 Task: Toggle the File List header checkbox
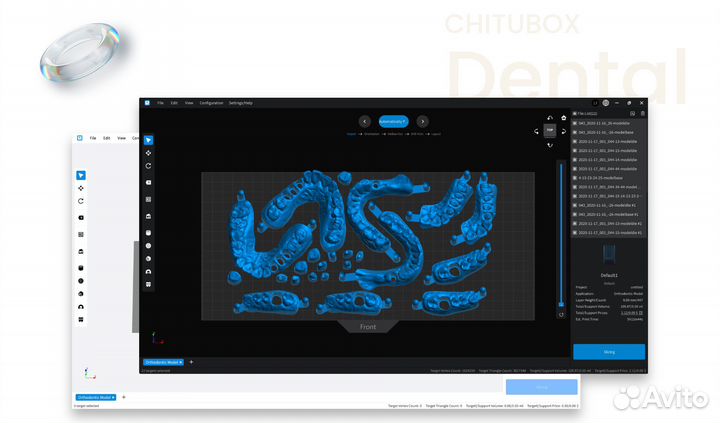(x=574, y=113)
